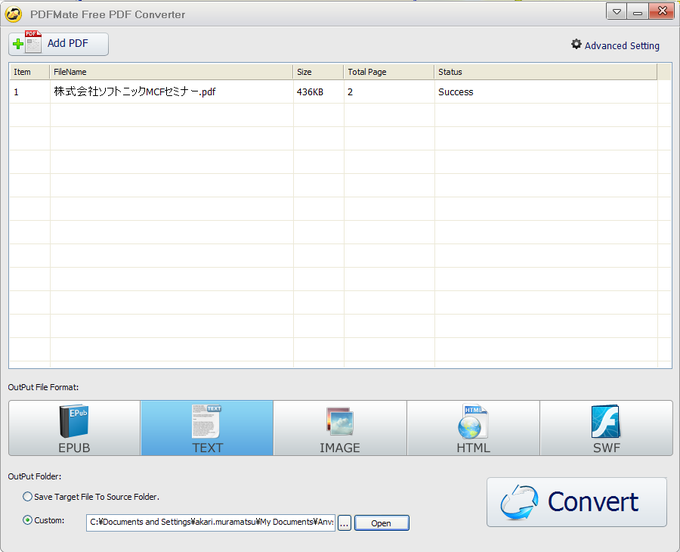Click the Item column header
Screen dimensions: 680x552
(x=30, y=72)
